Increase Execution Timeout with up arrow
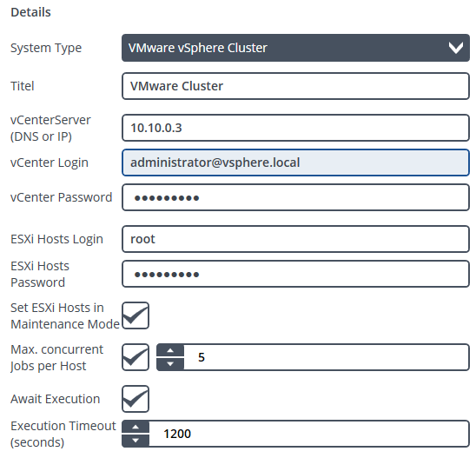This screenshot has height=458, width=476. pos(136,427)
